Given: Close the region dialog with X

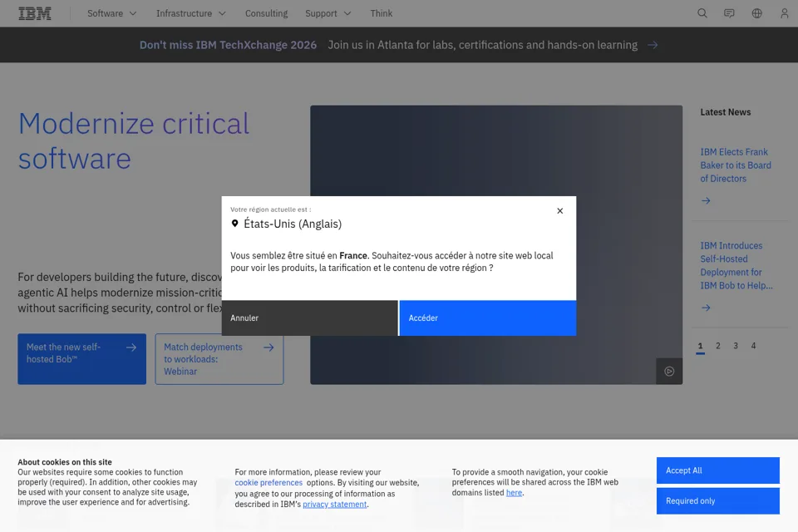Looking at the screenshot, I should [x=559, y=211].
